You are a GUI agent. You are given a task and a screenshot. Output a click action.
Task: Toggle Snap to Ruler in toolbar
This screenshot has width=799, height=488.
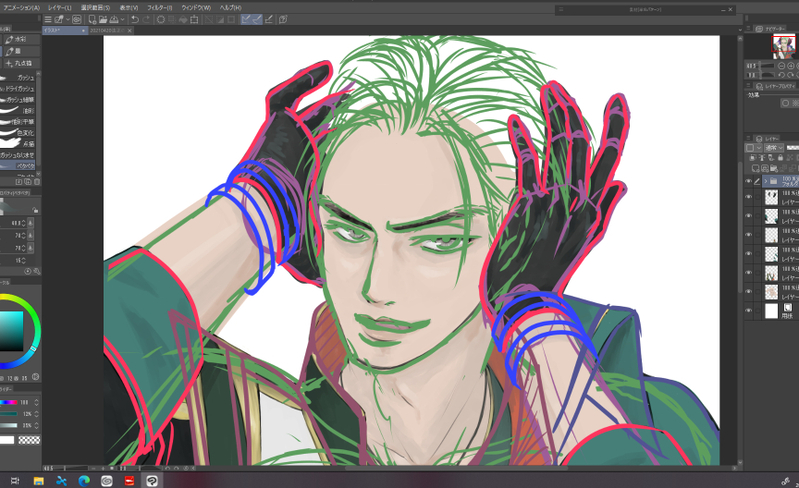246,19
